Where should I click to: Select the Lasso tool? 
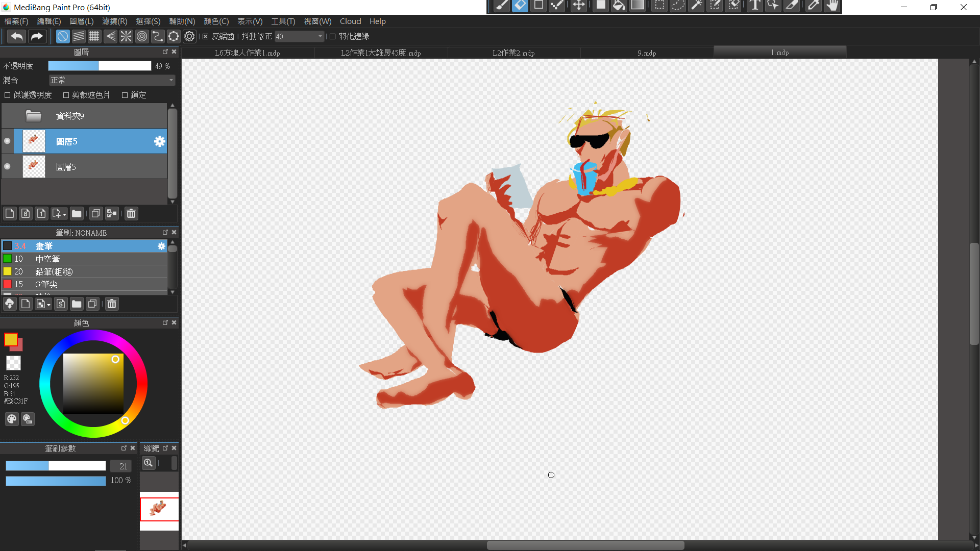pos(678,6)
